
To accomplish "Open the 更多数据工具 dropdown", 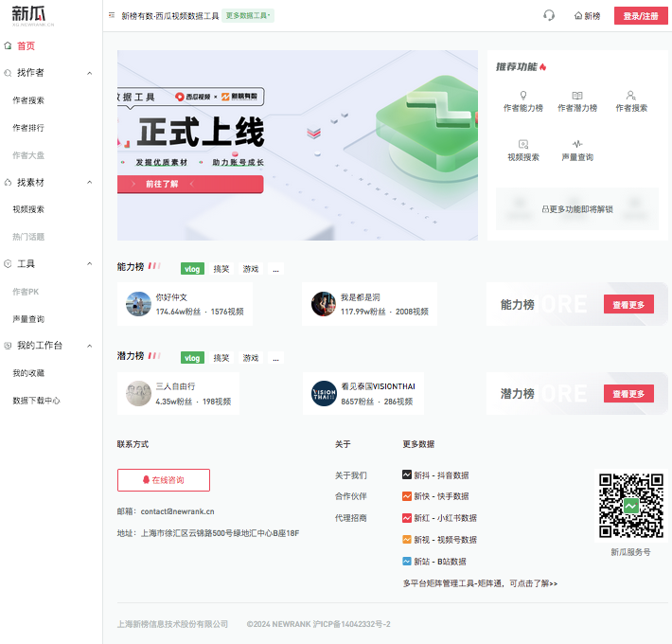I will [x=248, y=16].
